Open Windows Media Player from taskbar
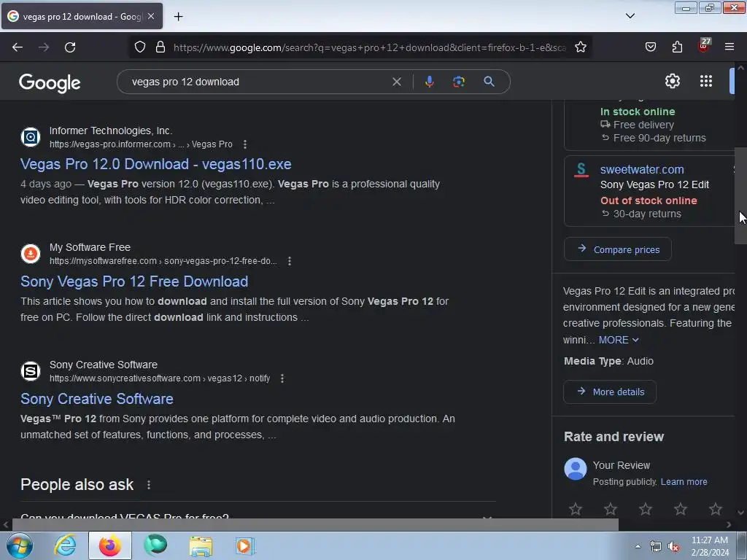Screen dimensions: 747x560 [x=245, y=545]
